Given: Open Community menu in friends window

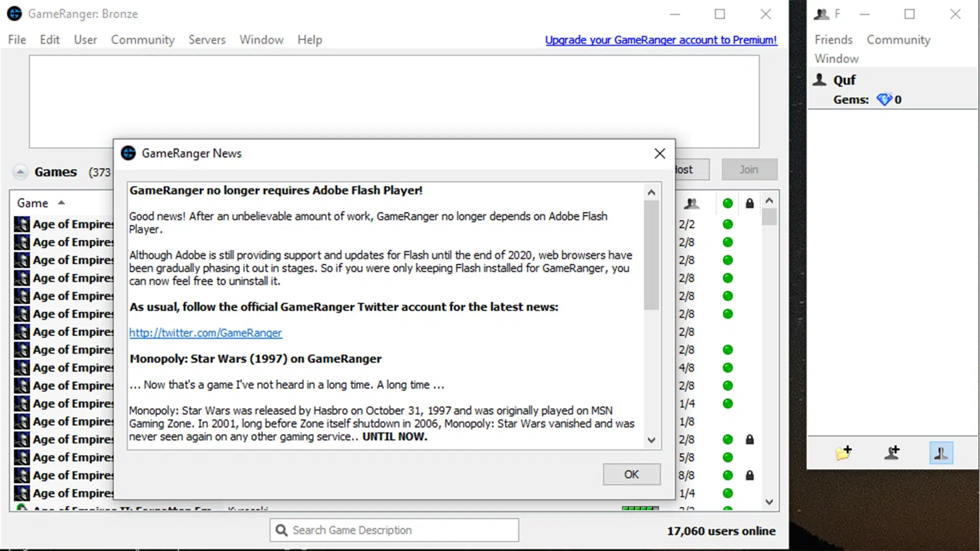Looking at the screenshot, I should click(x=898, y=40).
